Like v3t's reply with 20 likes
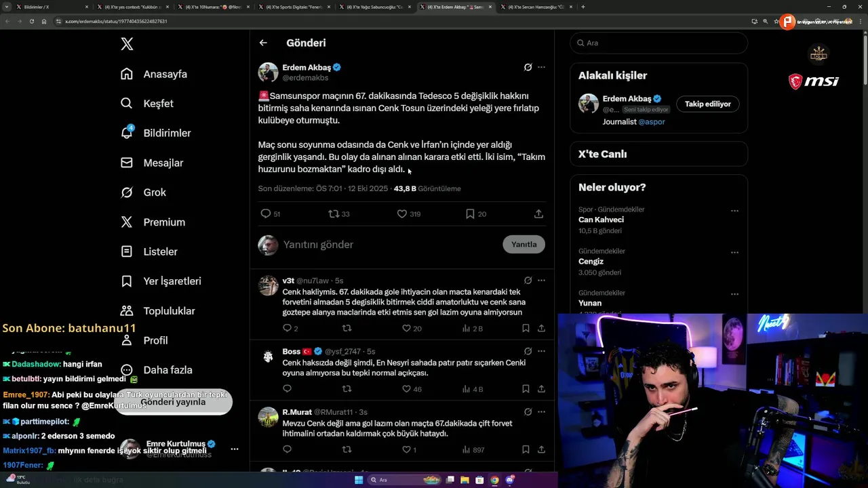Screen dimensions: 868x488 407,328
